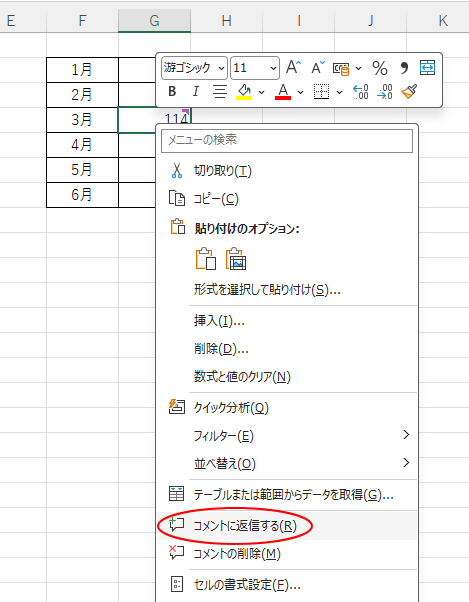Expand フィルター(E) submenu

(x=287, y=436)
